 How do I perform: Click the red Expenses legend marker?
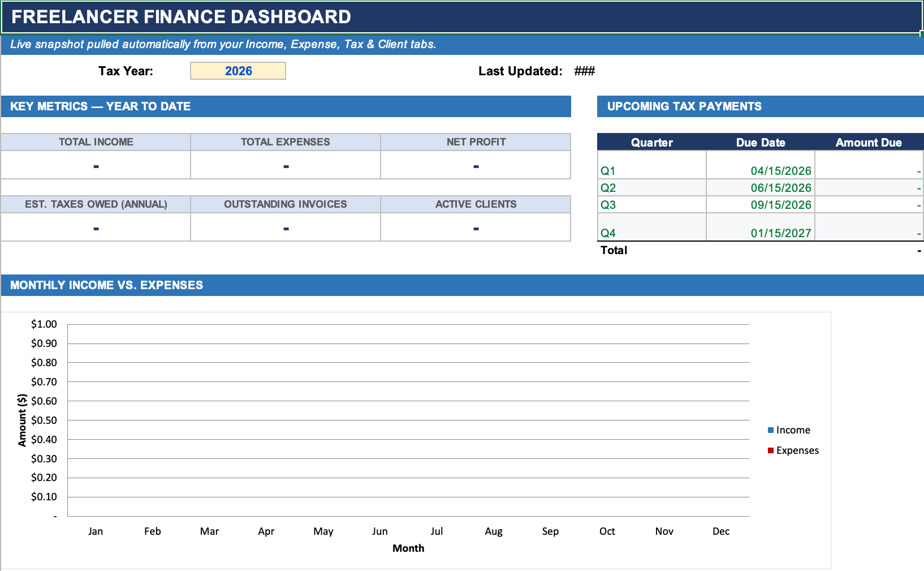point(770,450)
